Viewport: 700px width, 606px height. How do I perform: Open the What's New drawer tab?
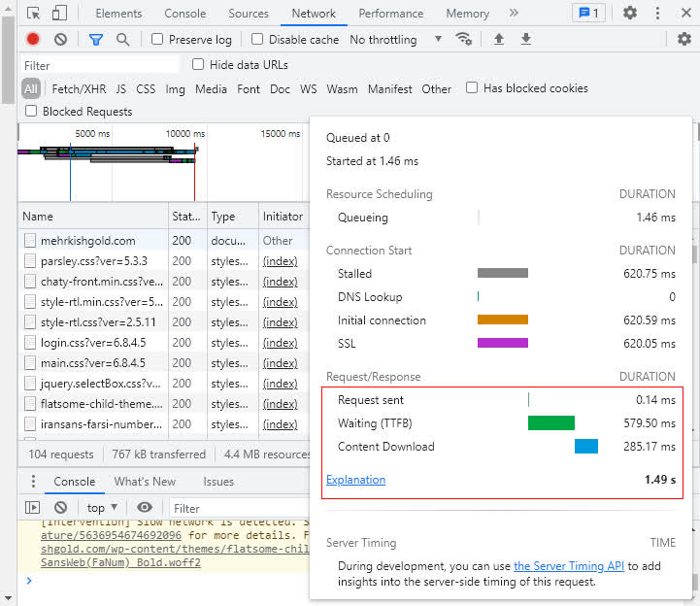tap(145, 482)
